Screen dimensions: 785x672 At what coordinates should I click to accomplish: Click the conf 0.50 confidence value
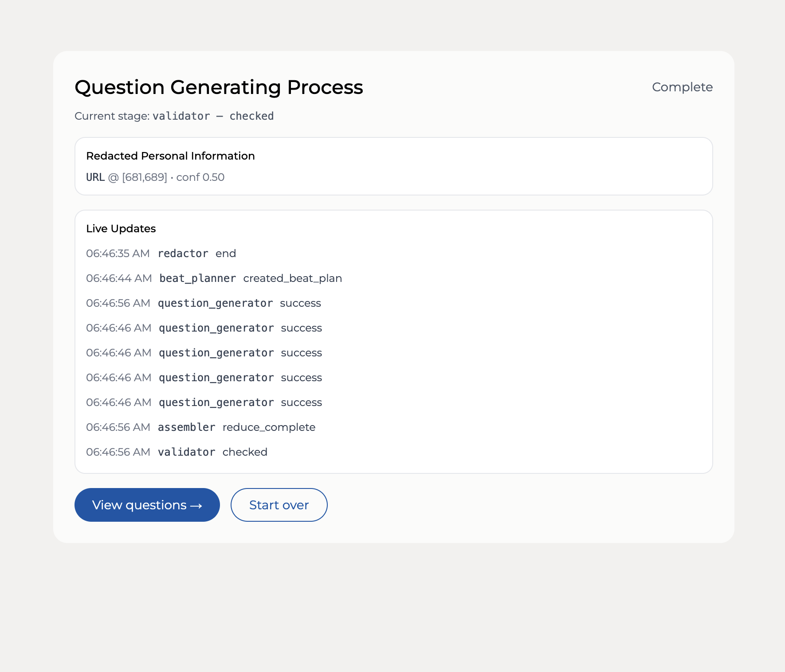(200, 177)
